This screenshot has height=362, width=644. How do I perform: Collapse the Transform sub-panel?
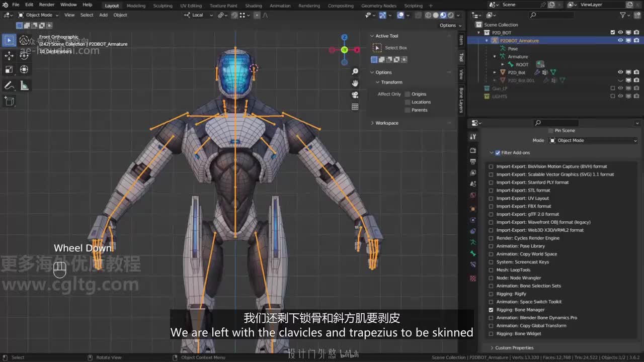pos(377,82)
